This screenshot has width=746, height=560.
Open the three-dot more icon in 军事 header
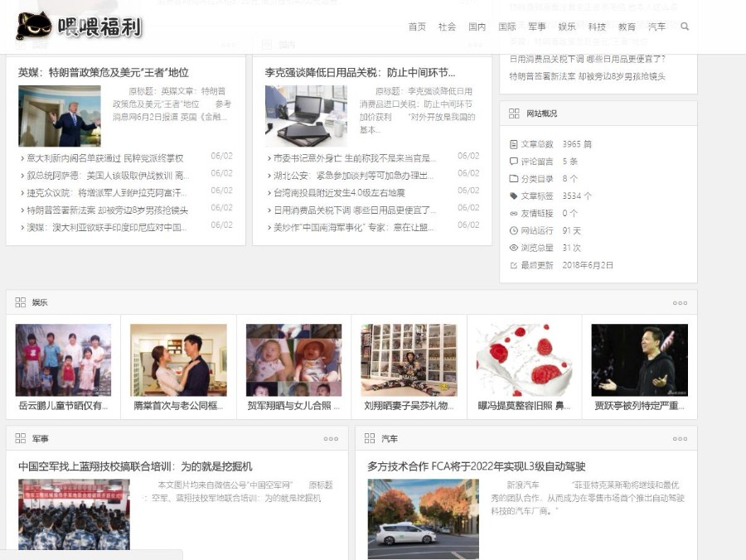[x=331, y=439]
